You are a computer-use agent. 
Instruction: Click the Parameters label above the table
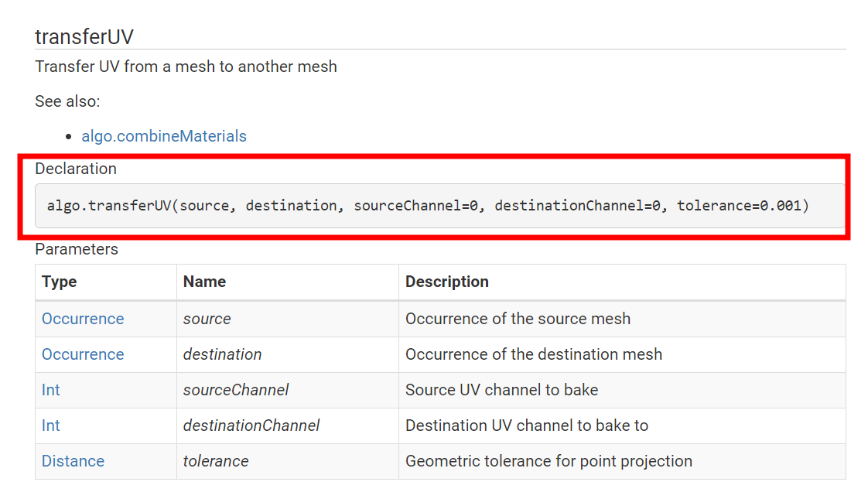(x=77, y=249)
